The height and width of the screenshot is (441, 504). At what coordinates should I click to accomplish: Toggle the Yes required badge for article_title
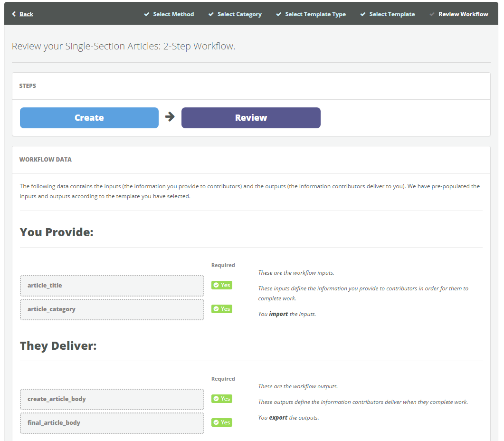222,285
